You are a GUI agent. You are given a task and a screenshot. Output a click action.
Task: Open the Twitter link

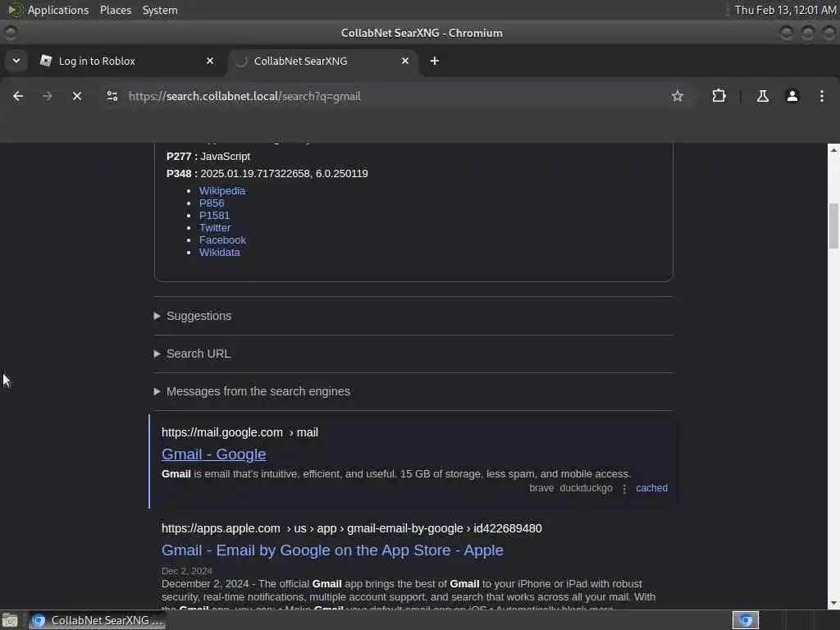coord(215,228)
